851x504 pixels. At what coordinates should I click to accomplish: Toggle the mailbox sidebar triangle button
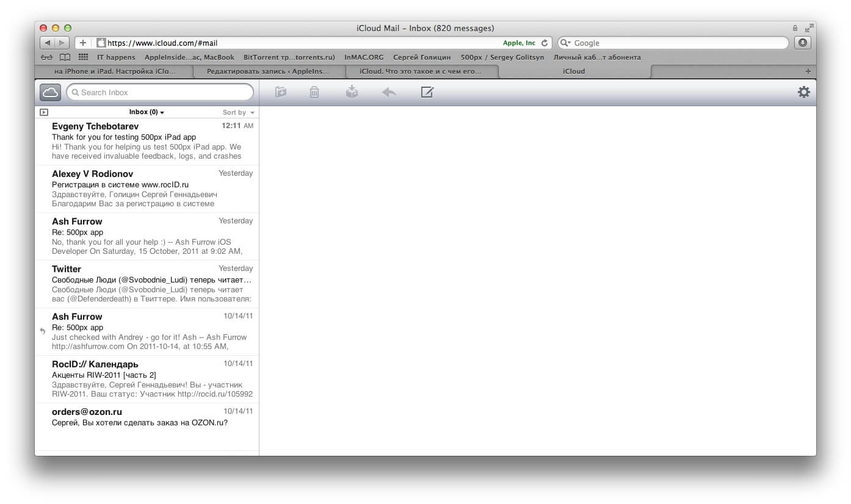(x=44, y=112)
